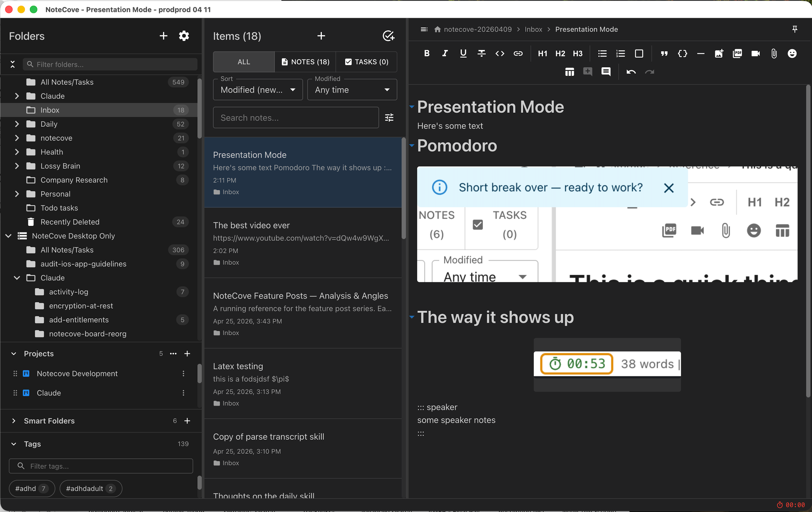Open Claude project three-dot menu
Viewport: 812px width, 512px height.
183,392
